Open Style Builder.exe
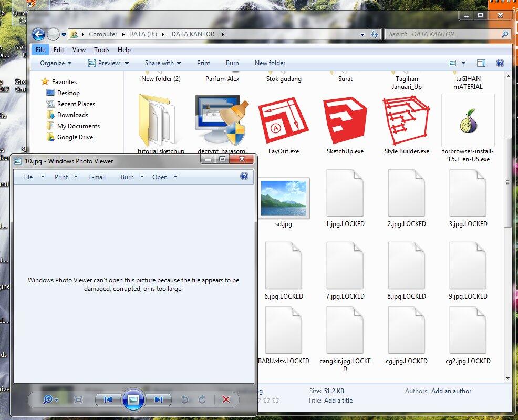518x420 pixels. (x=406, y=121)
